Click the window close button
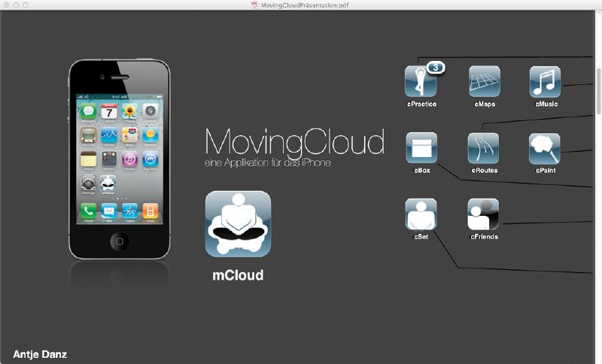 [x=6, y=5]
